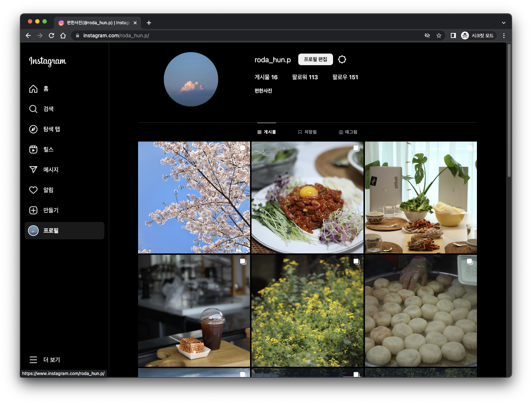Viewport: 532px width, 404px height.
Task: Open 메시지 (Messages) in sidebar
Action: (x=65, y=170)
